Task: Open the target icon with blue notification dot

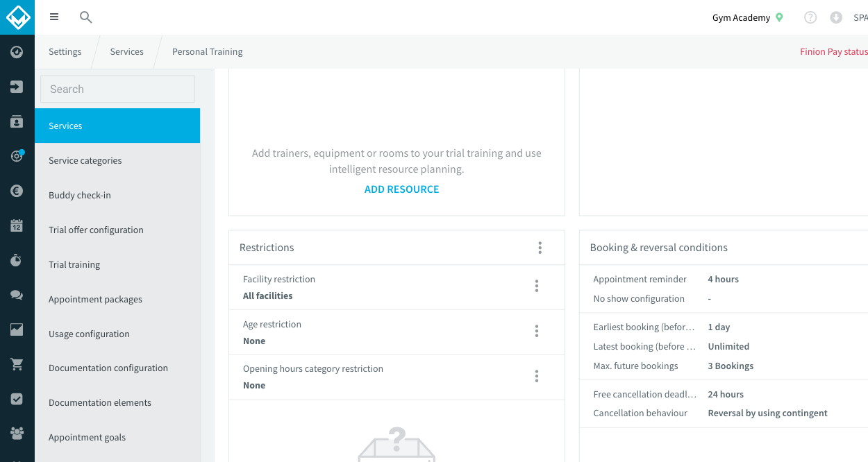Action: pos(17,156)
